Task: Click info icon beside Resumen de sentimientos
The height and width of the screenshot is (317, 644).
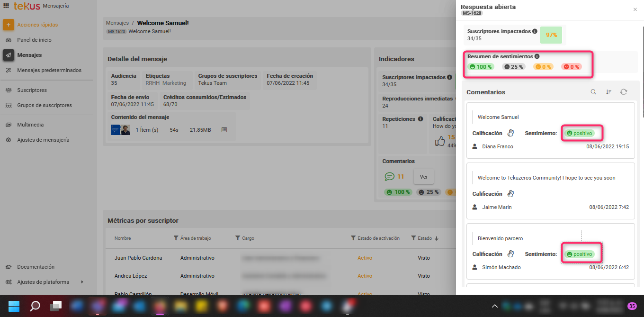Action: pyautogui.click(x=537, y=56)
